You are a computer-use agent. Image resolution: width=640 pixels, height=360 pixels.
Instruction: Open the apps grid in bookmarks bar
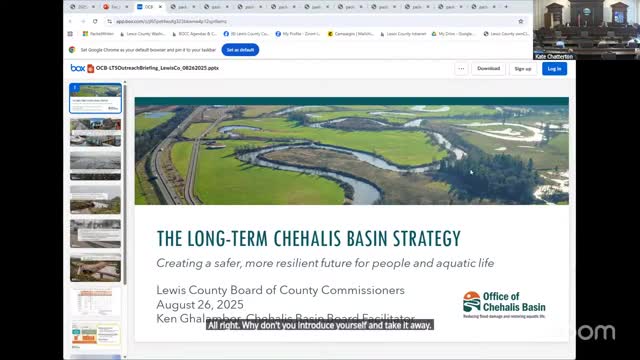click(x=70, y=34)
